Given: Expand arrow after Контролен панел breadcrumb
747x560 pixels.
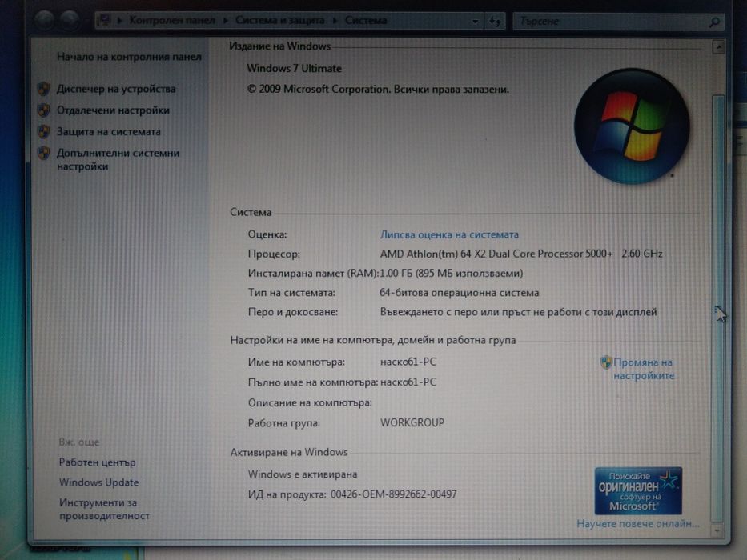Looking at the screenshot, I should pos(225,21).
